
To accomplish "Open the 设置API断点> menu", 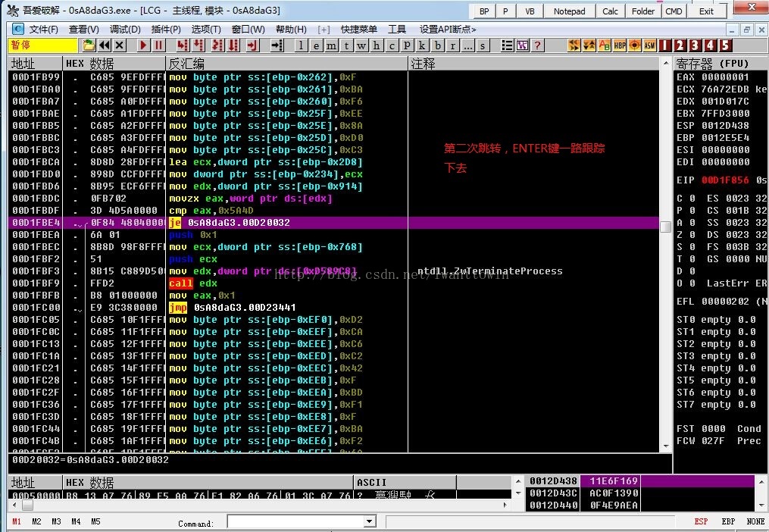I will (x=448, y=30).
